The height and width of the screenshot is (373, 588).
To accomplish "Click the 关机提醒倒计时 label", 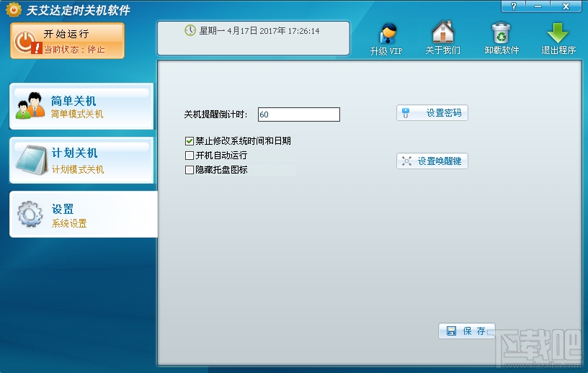I will coord(215,114).
